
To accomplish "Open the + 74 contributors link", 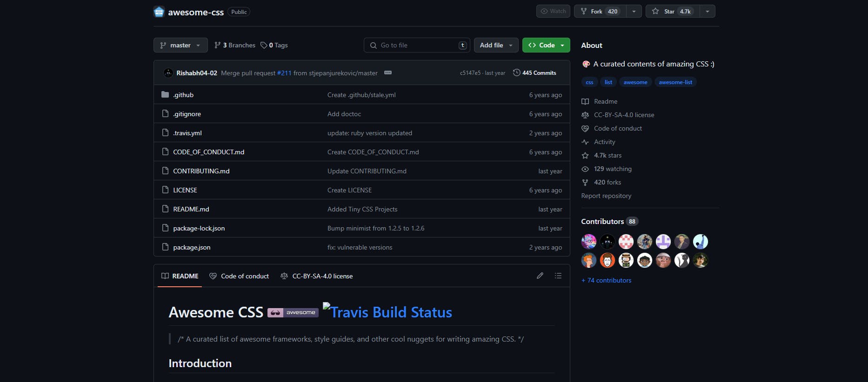I will click(x=607, y=280).
